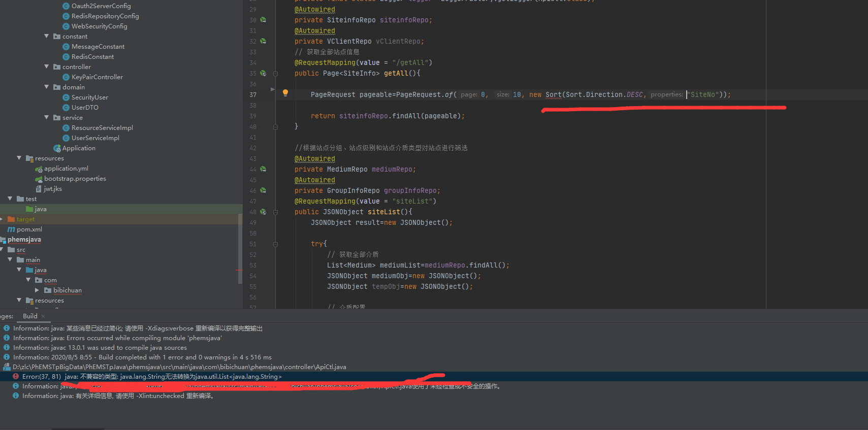Click the Spring bean gutter icon beside siteinfoRepo
This screenshot has width=868, height=430.
pos(263,20)
